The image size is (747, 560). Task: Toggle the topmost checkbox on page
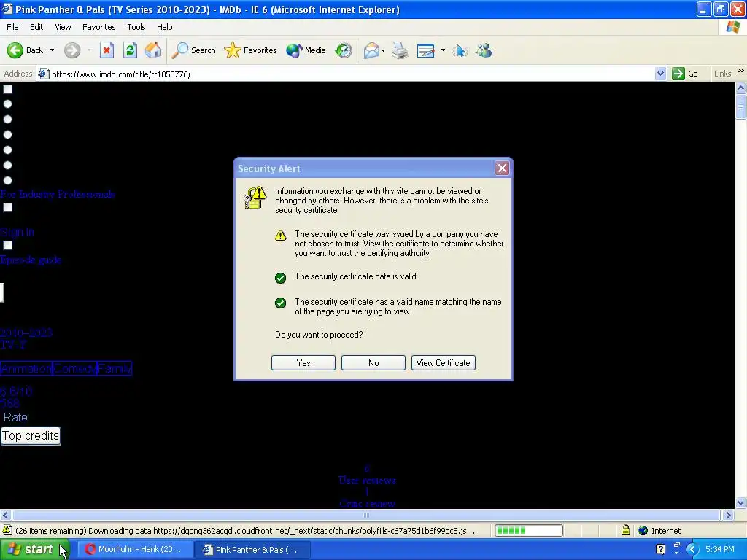7,89
